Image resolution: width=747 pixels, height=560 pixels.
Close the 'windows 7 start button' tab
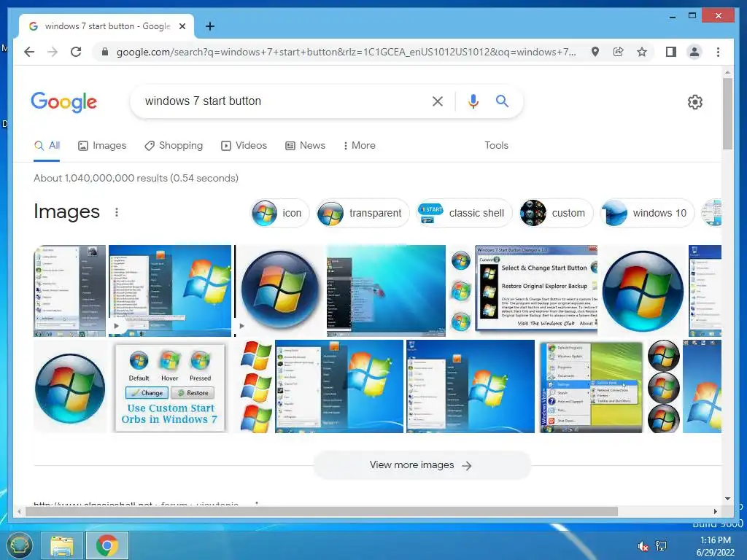pyautogui.click(x=182, y=26)
